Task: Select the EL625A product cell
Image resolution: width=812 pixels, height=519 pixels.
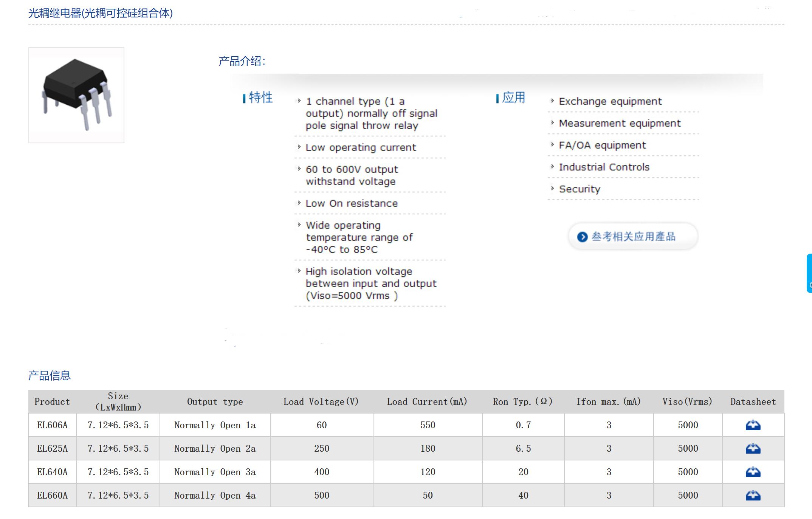Action: click(x=52, y=449)
